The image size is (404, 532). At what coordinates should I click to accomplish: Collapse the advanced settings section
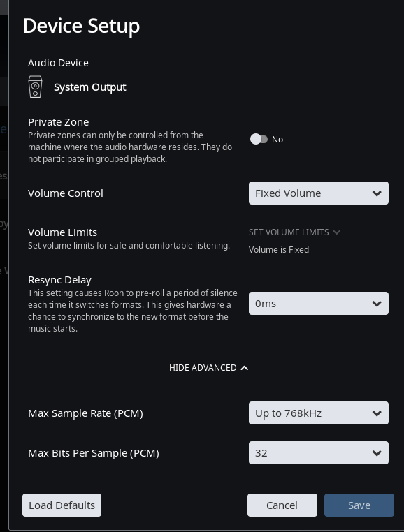(x=208, y=368)
